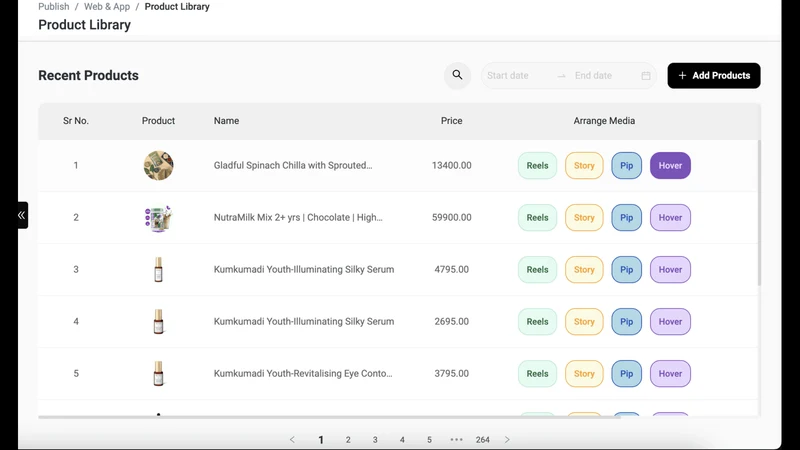Open Hover for Gladful Spinach Chilla
Image resolution: width=800 pixels, height=450 pixels.
click(x=670, y=165)
